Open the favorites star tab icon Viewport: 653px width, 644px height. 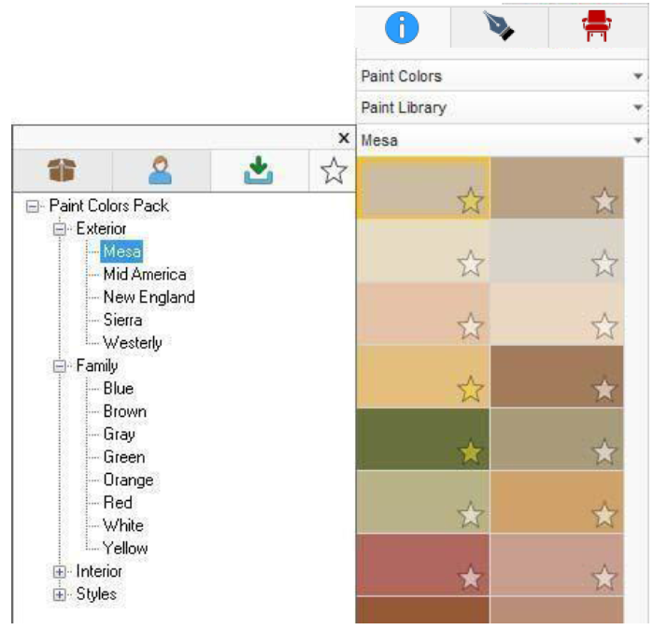tap(334, 170)
